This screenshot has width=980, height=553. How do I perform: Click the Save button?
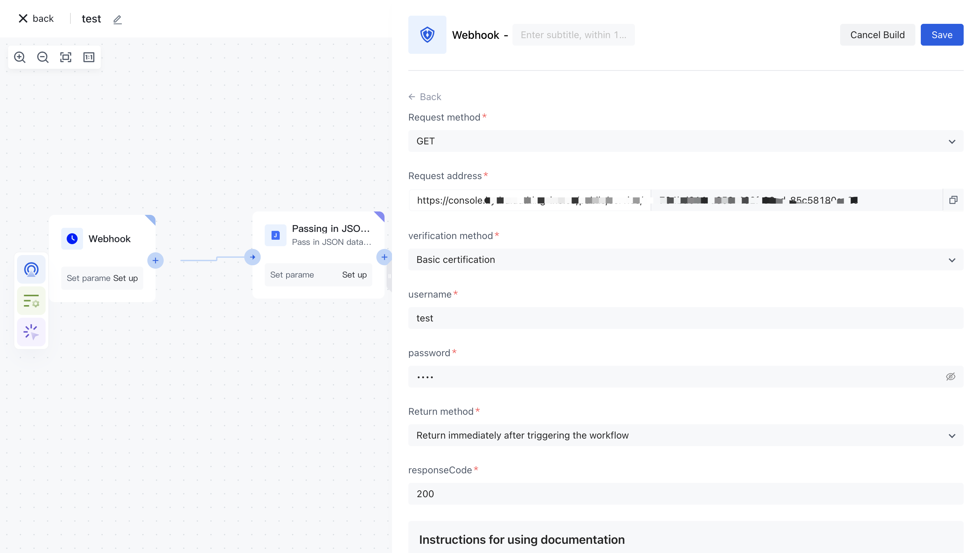coord(942,35)
